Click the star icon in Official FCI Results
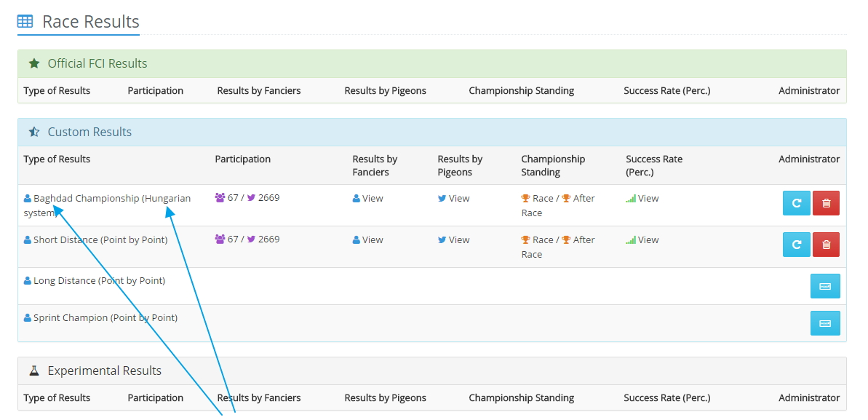 [x=34, y=63]
